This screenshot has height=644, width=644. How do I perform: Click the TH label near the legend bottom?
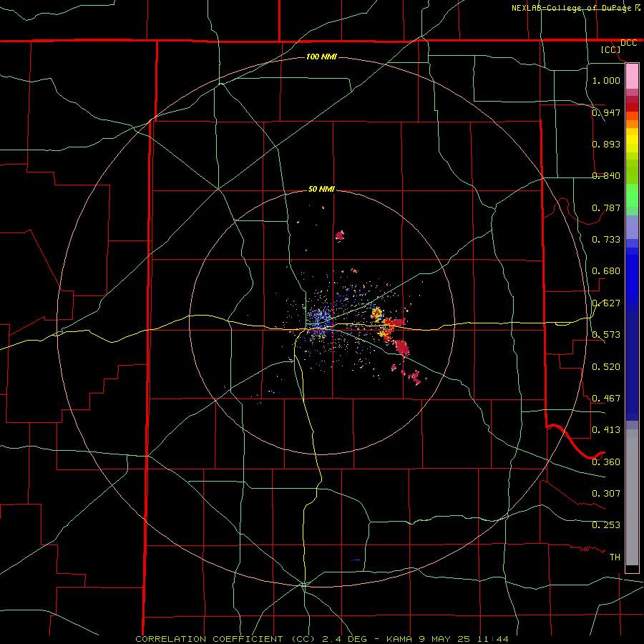pyautogui.click(x=615, y=557)
